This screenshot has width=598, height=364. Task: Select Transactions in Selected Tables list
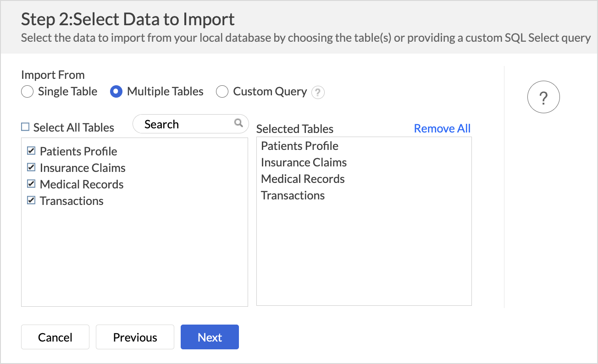[293, 195]
